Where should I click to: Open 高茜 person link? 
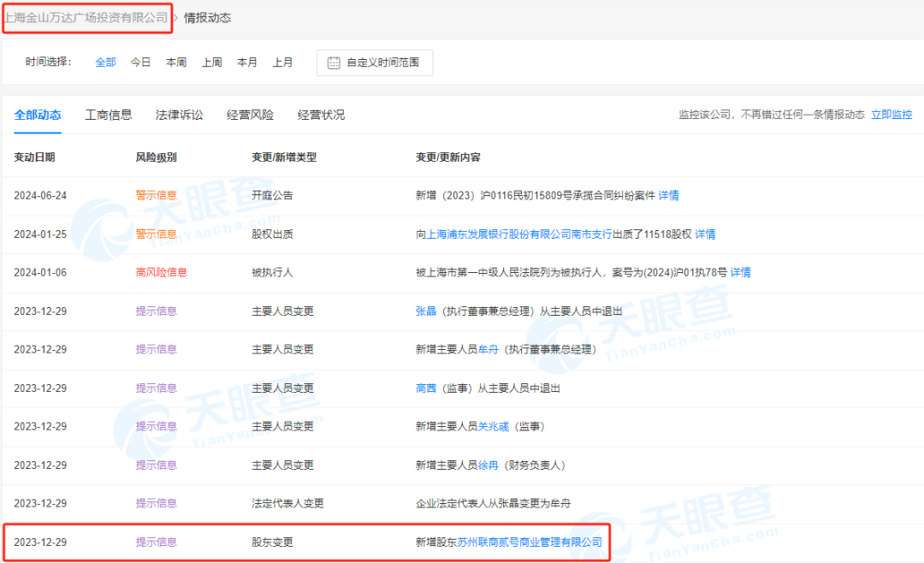[425, 388]
